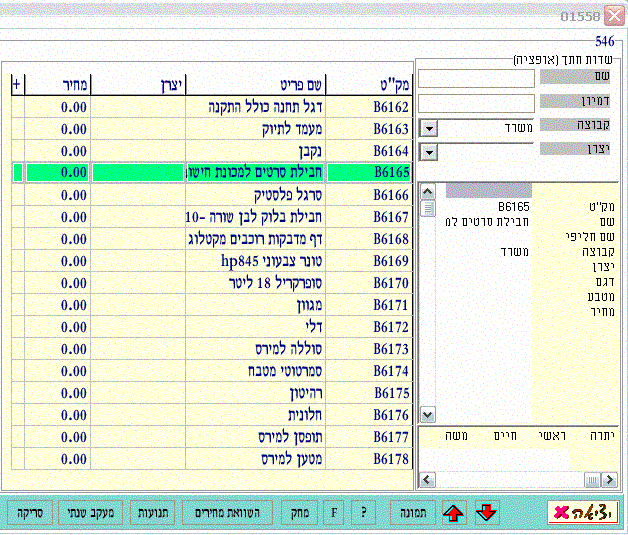
Task: Click the מחיר column header
Action: pyautogui.click(x=57, y=84)
